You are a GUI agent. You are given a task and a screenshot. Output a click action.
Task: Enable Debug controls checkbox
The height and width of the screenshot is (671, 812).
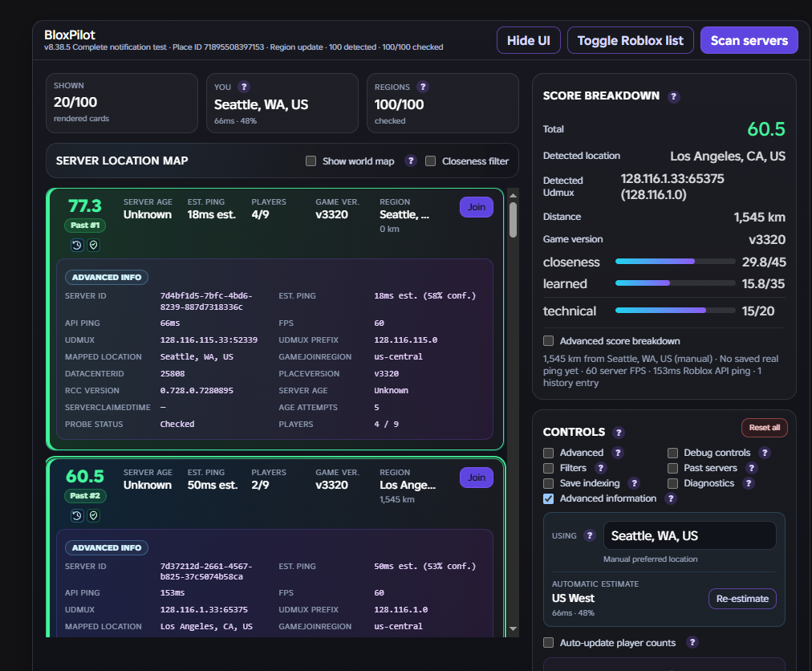[x=672, y=453]
